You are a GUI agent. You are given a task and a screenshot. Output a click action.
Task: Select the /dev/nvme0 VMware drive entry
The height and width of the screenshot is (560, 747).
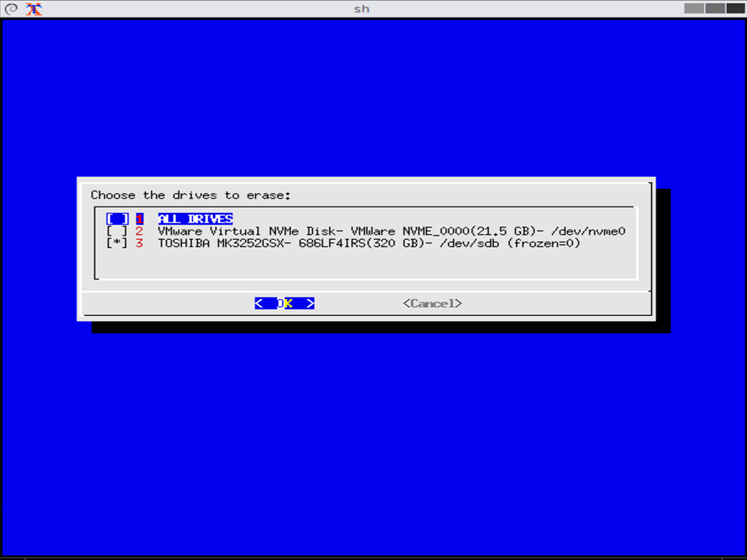coord(391,231)
